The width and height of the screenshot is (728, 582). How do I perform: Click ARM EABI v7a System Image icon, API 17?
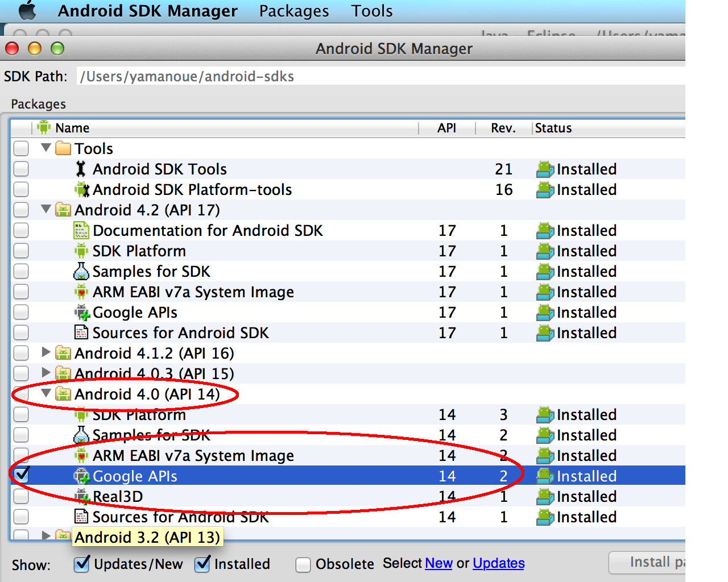[x=81, y=292]
